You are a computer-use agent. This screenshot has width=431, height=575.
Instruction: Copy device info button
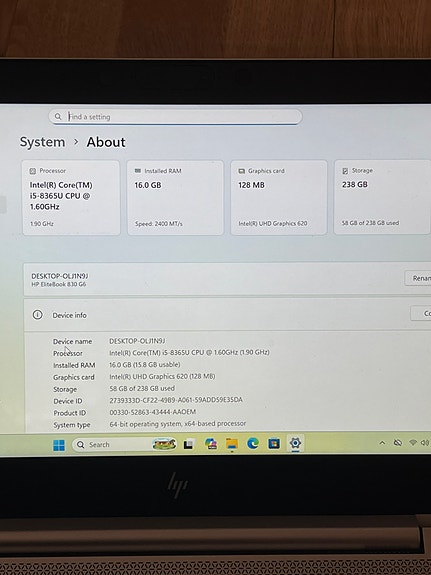pos(421,313)
